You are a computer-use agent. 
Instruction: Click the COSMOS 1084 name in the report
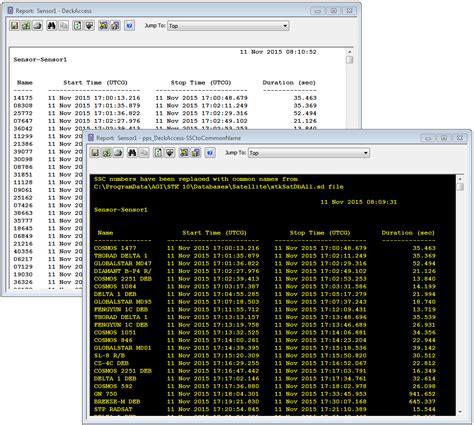[x=115, y=286]
